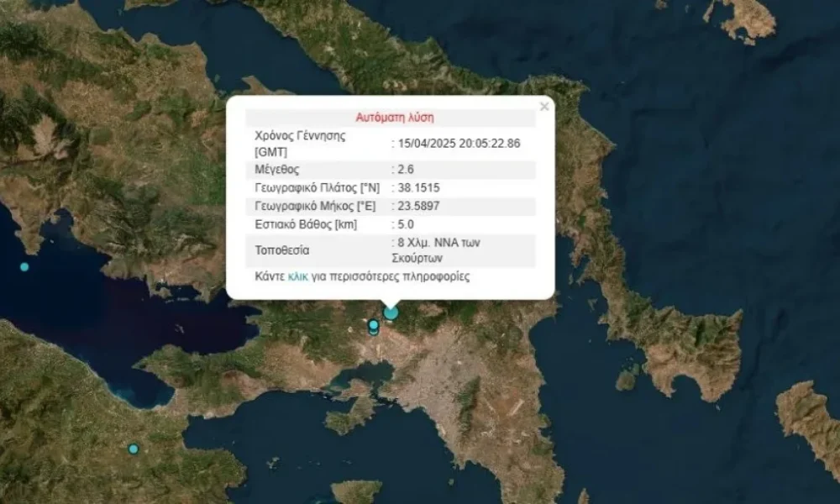Click the 'Μέγεθος' row label
The height and width of the screenshot is (504, 840).
[276, 170]
